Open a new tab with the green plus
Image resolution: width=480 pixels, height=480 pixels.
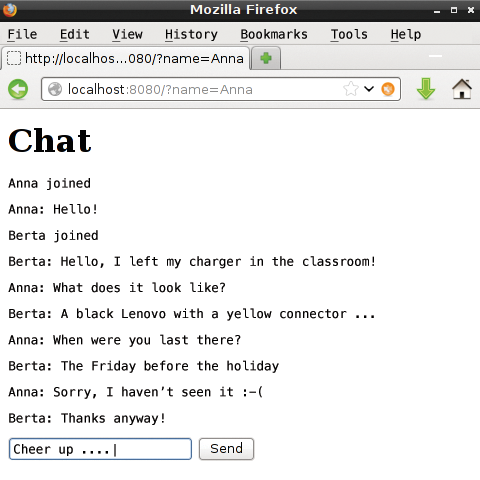[266, 58]
